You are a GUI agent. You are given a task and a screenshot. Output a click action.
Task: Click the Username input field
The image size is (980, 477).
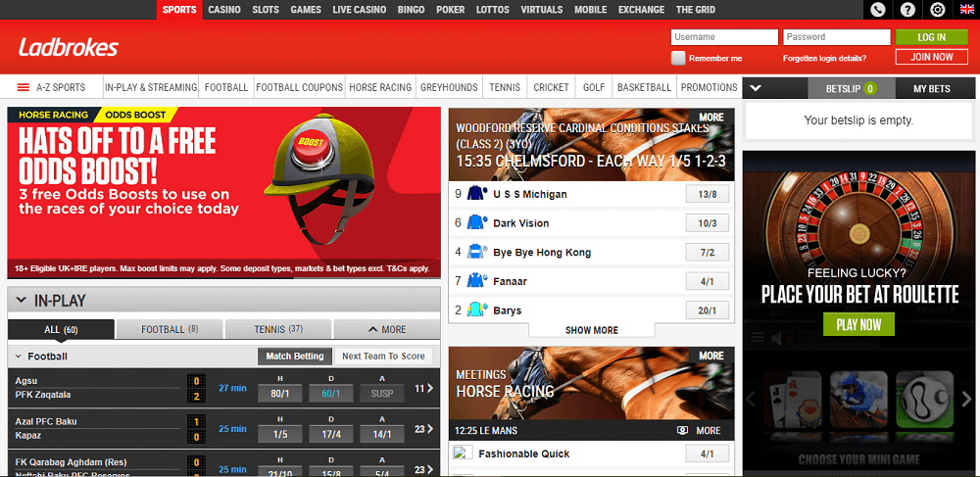(724, 37)
